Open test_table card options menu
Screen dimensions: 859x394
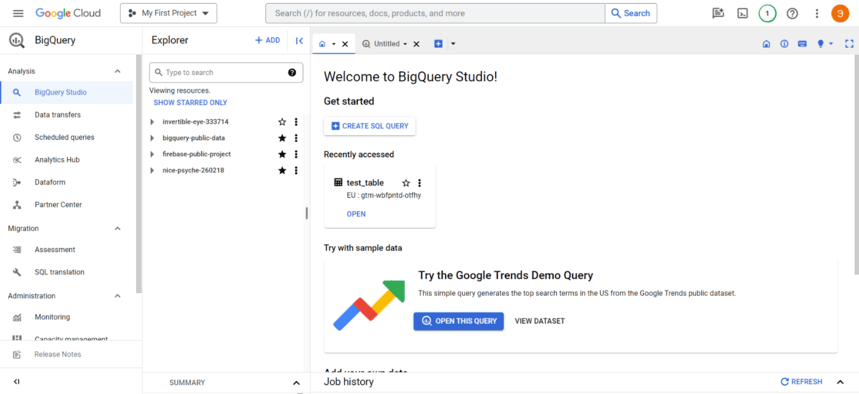click(x=420, y=183)
